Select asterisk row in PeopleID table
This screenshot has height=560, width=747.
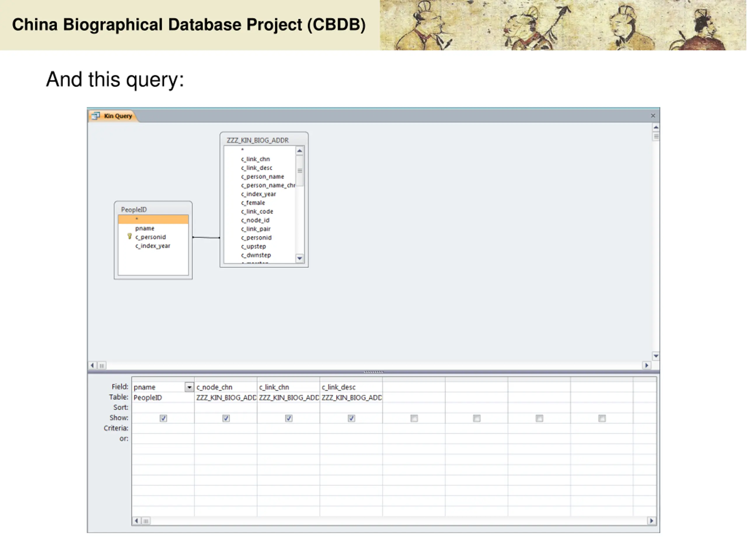pyautogui.click(x=153, y=219)
